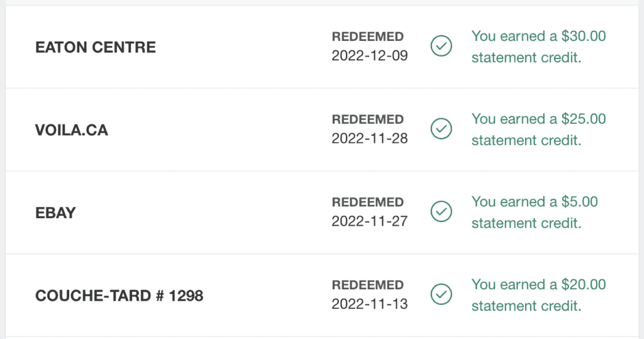Click the redeemed date 2022-11-28
The height and width of the screenshot is (339, 644).
(x=370, y=138)
